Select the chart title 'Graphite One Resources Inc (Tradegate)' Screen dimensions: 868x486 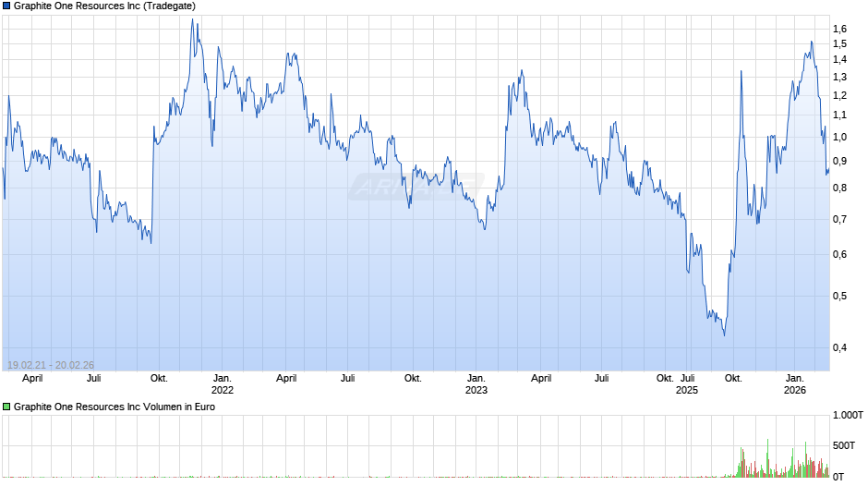click(104, 6)
